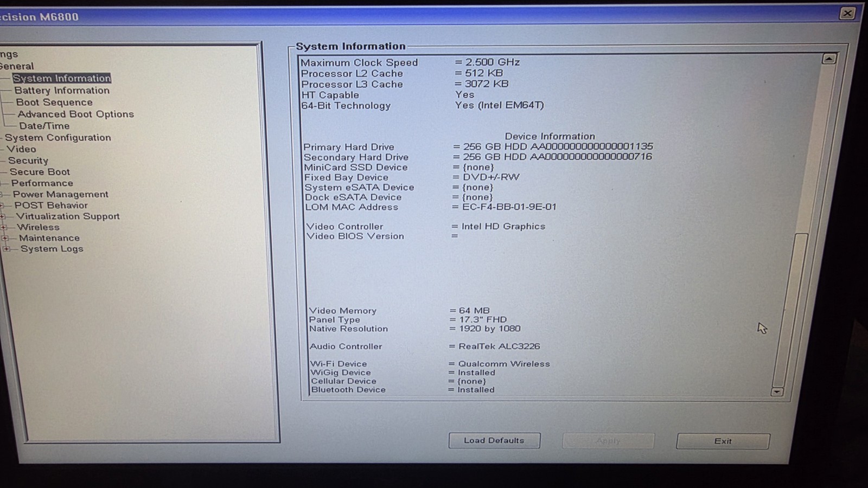
Task: Select Virtualization Support category
Action: coord(68,216)
